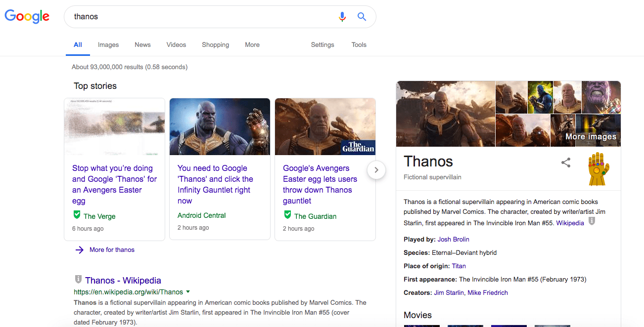Switch to the Shopping tab
Image resolution: width=644 pixels, height=327 pixels.
coord(215,44)
